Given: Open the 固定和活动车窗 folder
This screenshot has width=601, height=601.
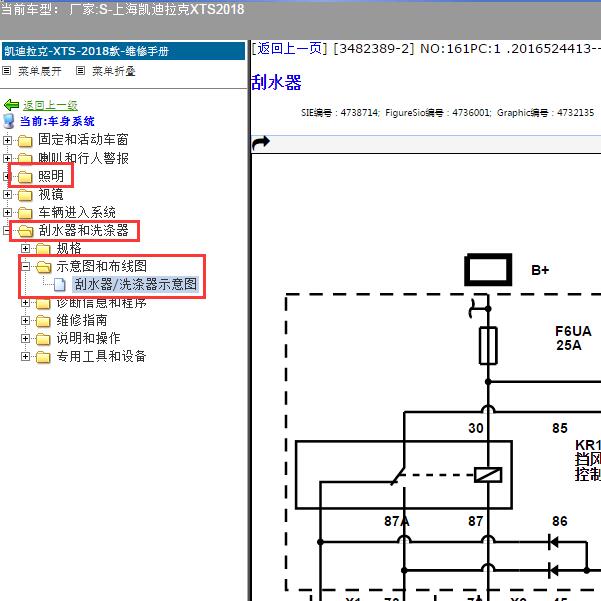Looking at the screenshot, I should (83, 140).
